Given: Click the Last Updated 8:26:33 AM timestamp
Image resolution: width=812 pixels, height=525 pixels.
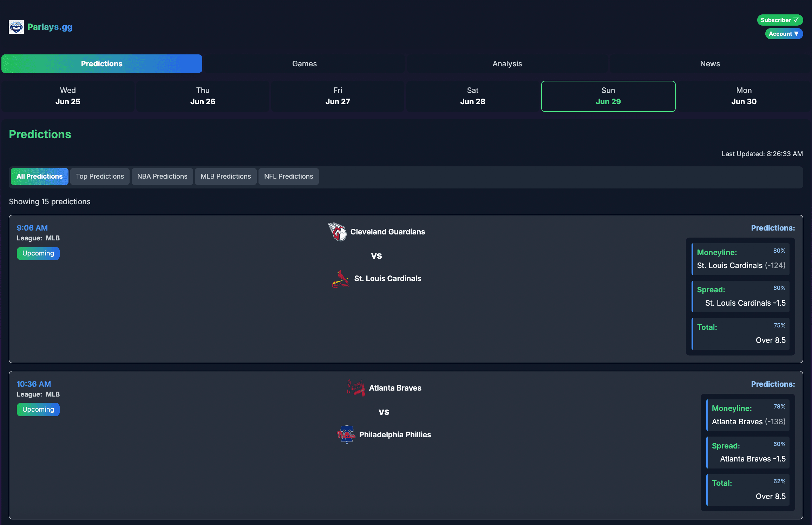Looking at the screenshot, I should click(762, 154).
